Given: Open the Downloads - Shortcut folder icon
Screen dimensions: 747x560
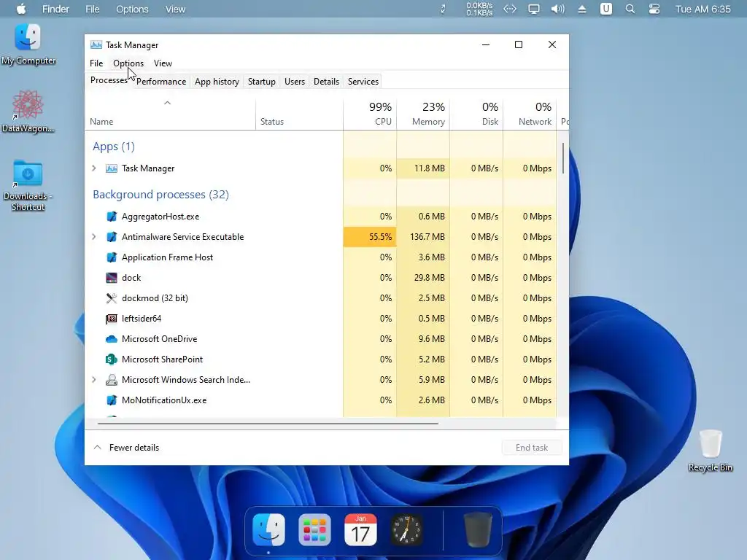Looking at the screenshot, I should pos(28,185).
